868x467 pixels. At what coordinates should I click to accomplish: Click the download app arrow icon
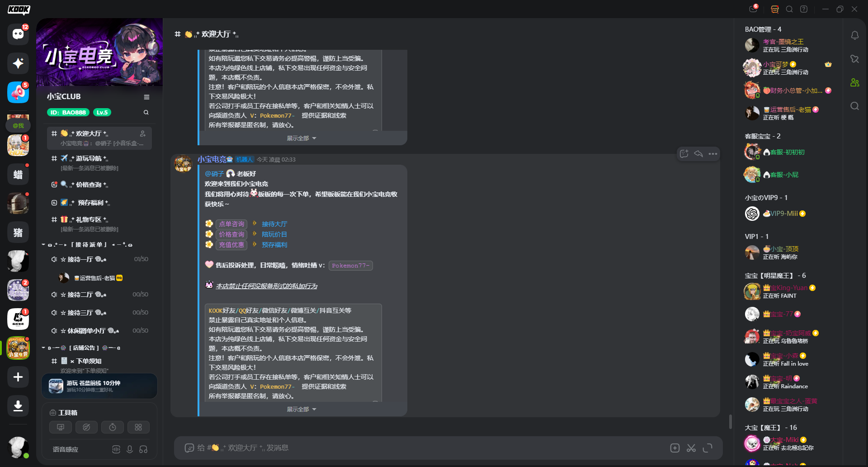[18, 406]
